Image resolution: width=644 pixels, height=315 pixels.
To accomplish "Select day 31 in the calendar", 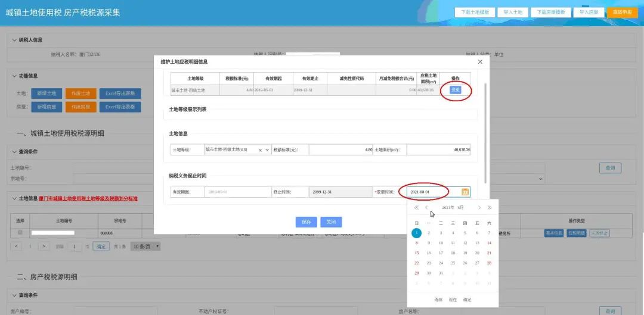I will [441, 273].
